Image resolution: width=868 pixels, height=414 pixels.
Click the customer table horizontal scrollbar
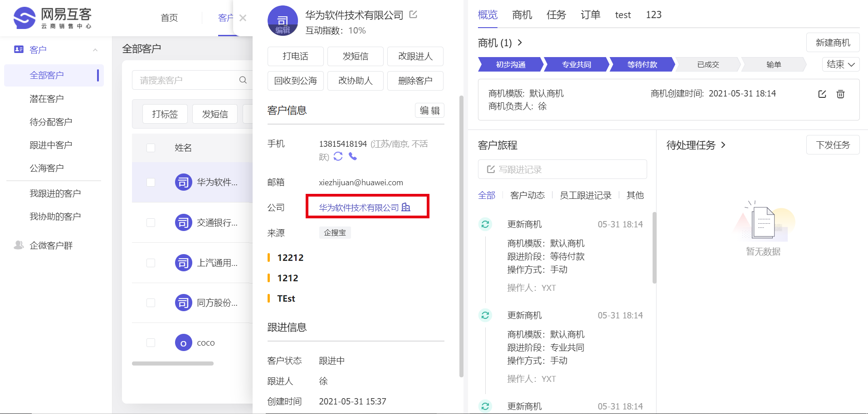click(173, 363)
